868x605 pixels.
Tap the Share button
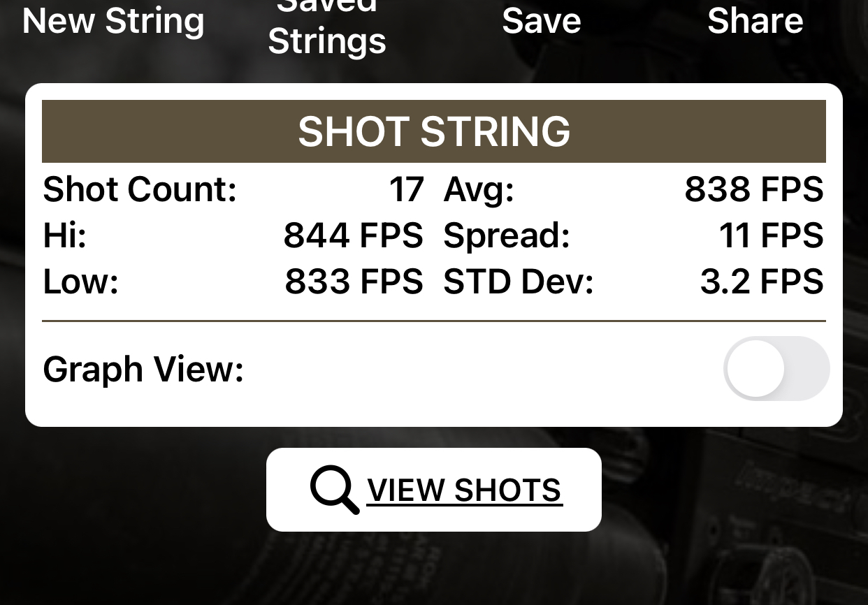(755, 20)
